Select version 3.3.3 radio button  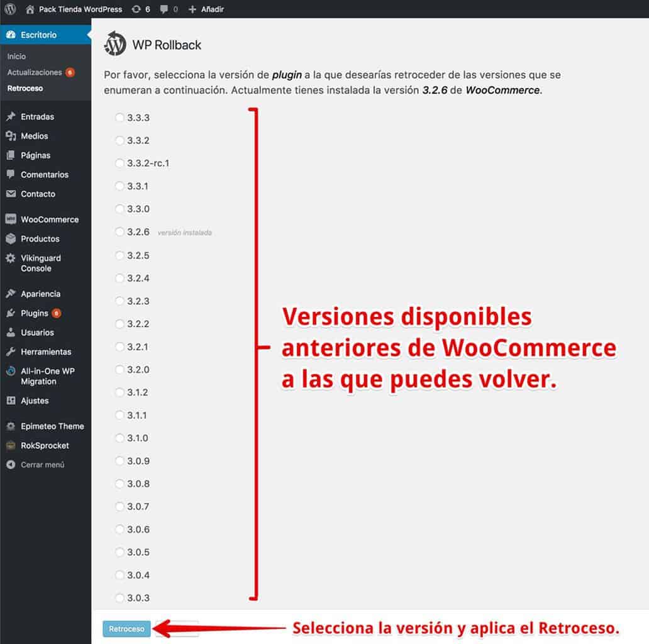point(119,118)
